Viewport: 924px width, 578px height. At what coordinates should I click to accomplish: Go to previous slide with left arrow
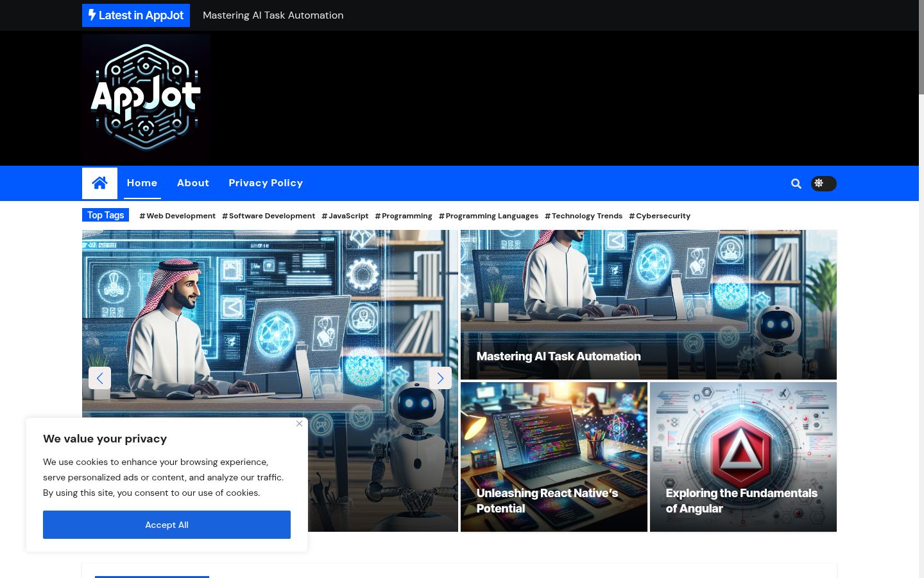(x=99, y=378)
